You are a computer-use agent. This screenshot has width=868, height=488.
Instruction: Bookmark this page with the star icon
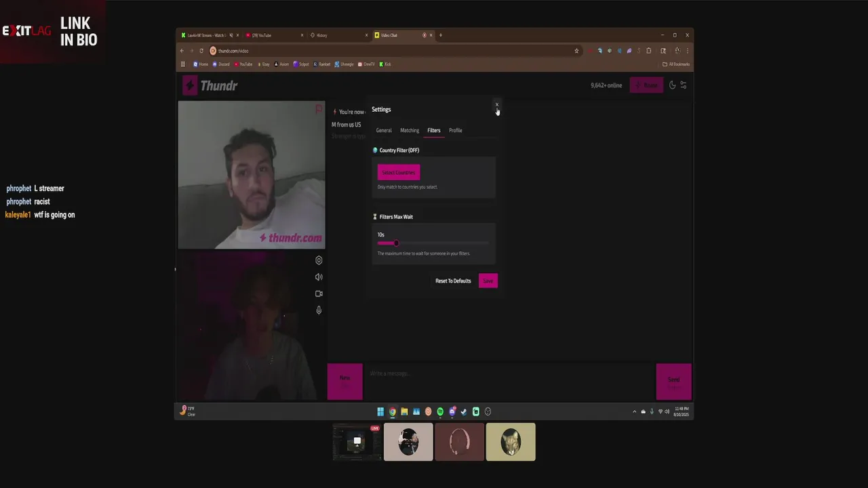tap(576, 51)
